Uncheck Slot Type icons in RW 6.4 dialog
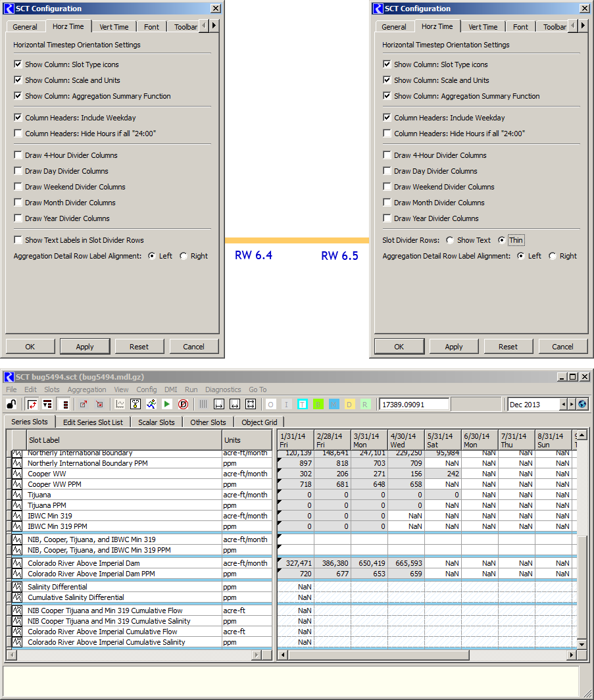594x700 pixels. (18, 64)
